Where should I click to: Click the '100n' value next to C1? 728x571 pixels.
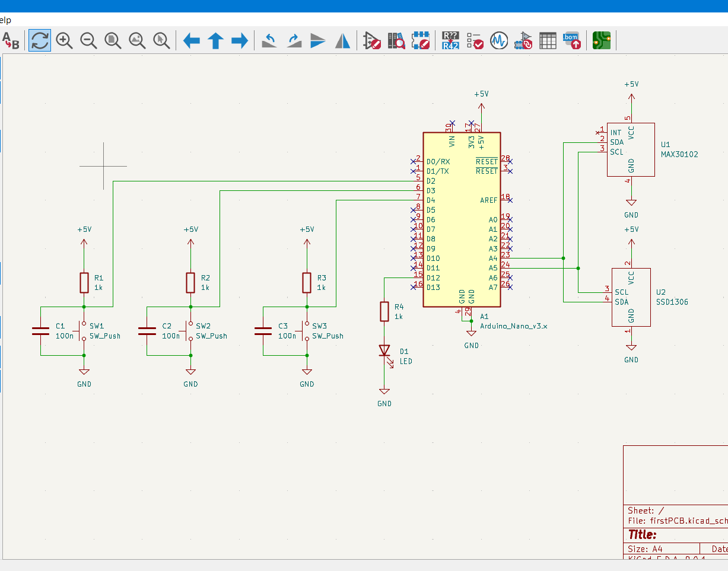click(x=64, y=336)
